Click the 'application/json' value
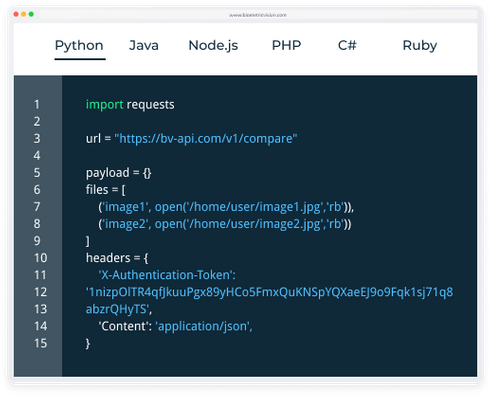This screenshot has height=399, width=492. click(204, 326)
